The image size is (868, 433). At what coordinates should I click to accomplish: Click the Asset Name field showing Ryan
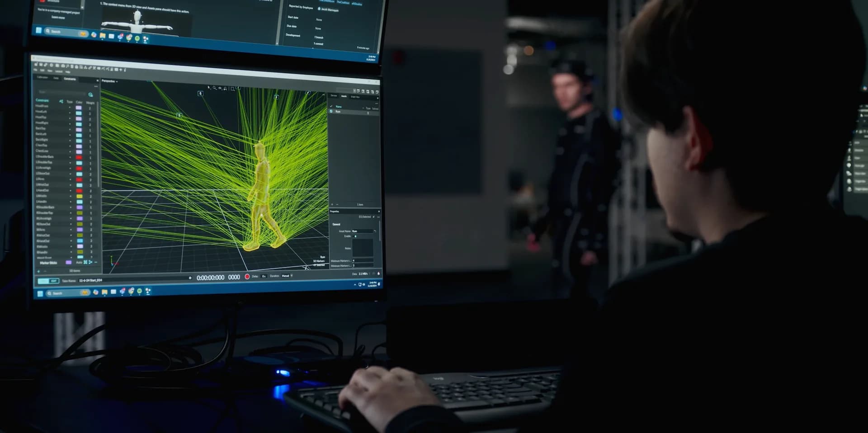click(x=363, y=231)
